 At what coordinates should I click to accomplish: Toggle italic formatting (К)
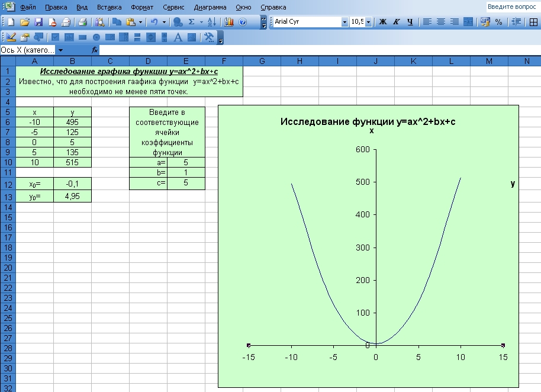[396, 22]
